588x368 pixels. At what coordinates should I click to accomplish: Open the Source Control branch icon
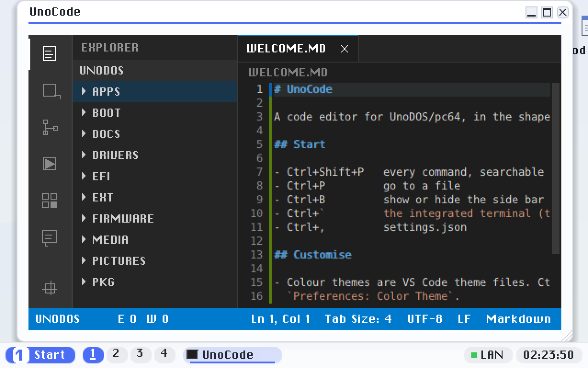(x=50, y=127)
